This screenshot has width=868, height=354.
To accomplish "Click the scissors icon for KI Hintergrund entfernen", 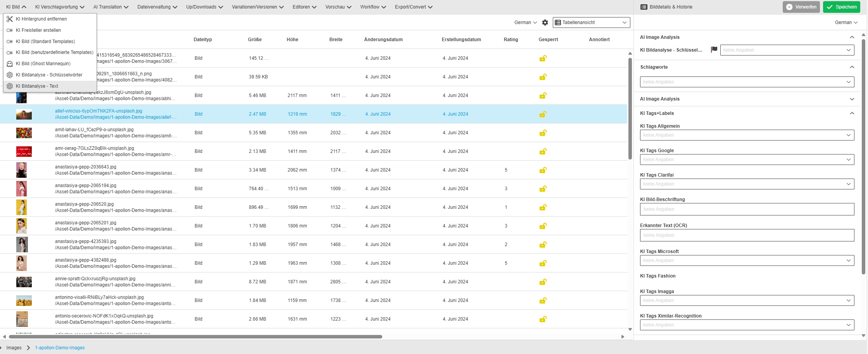I will [10, 19].
